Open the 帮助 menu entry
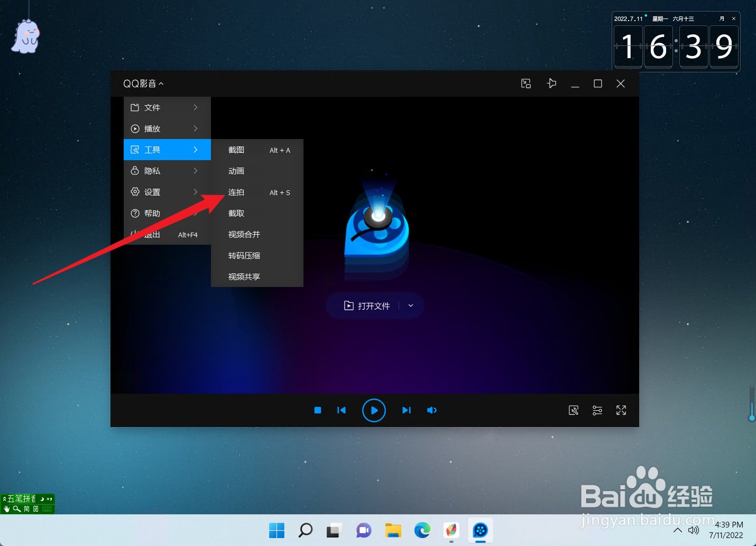Screen dimensions: 756x546 (167, 213)
